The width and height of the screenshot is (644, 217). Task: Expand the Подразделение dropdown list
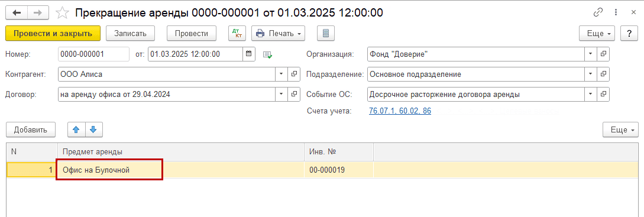[x=591, y=74]
